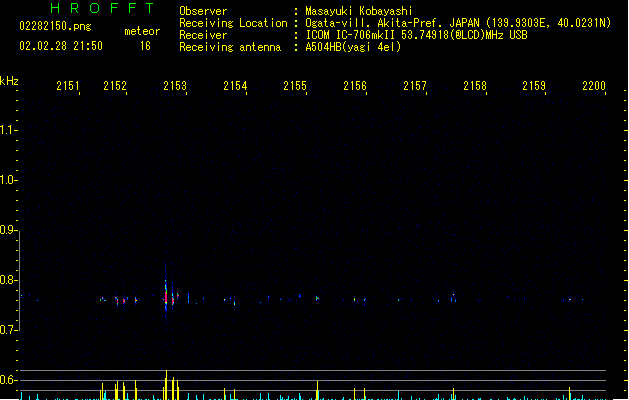The image size is (629, 400).
Task: Click the 0.8 kHz frequency label
Action: pyautogui.click(x=8, y=280)
